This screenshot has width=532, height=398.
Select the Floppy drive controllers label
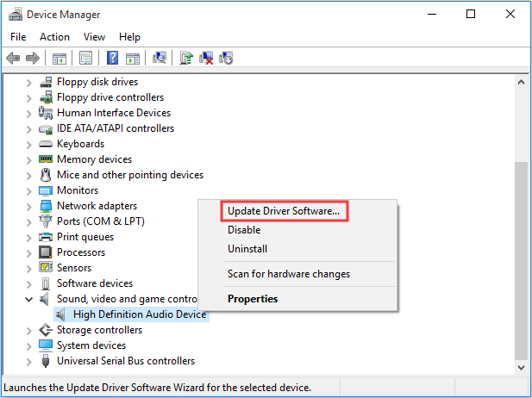110,97
